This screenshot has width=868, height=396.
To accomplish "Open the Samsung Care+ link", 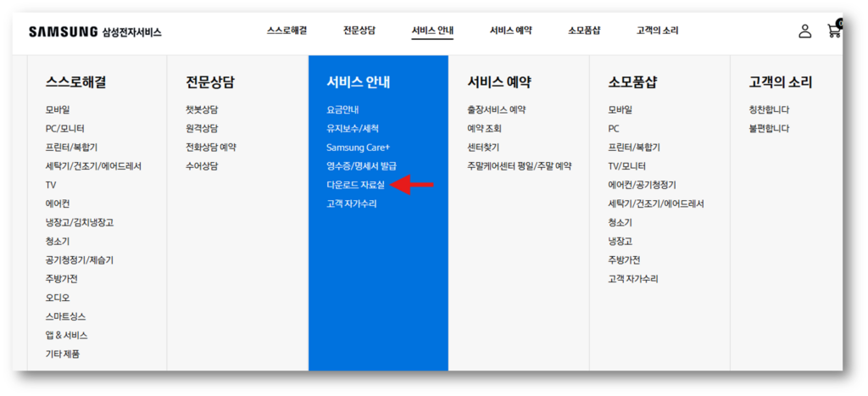I will pos(359,148).
